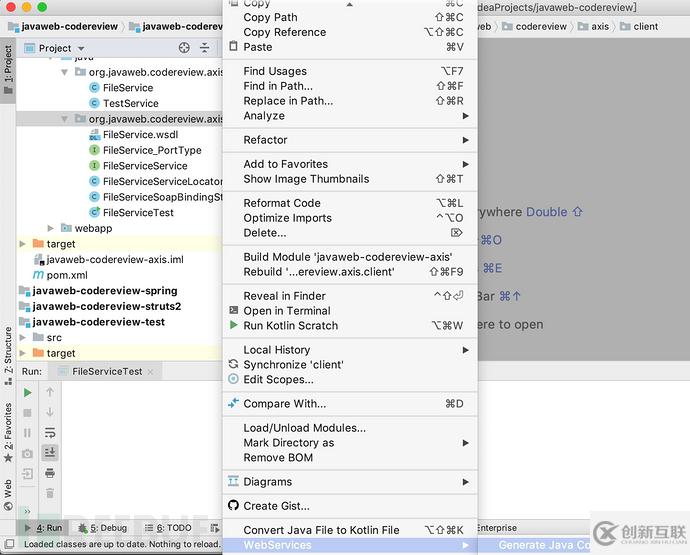Image resolution: width=690 pixels, height=555 pixels.
Task: Switch to the 5: Debug tool tab
Action: [103, 528]
